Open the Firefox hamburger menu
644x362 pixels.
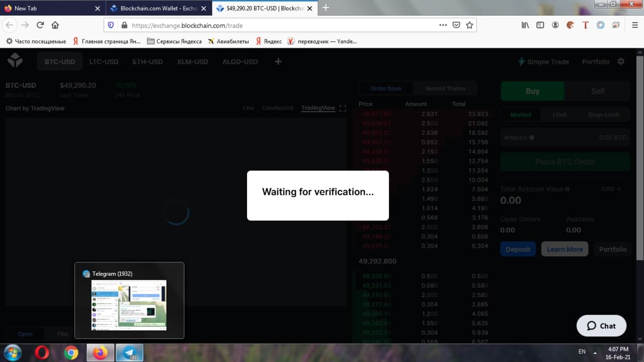[x=634, y=25]
